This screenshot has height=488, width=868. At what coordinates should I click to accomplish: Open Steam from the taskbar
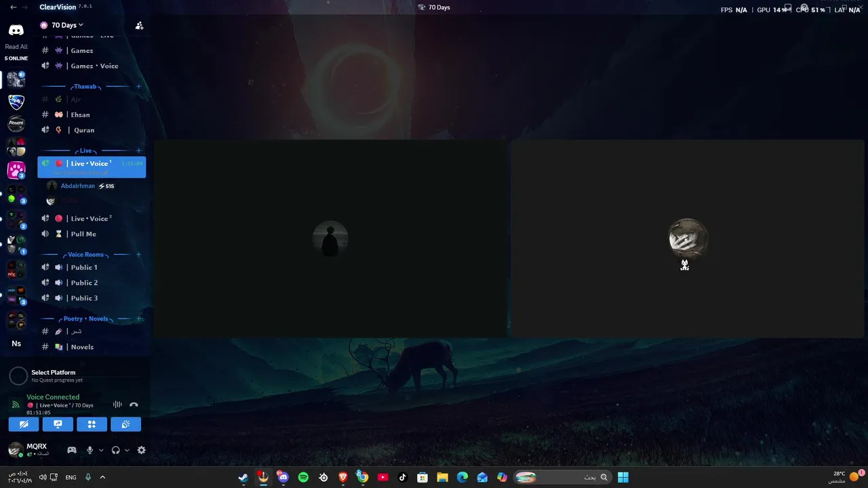tap(243, 477)
